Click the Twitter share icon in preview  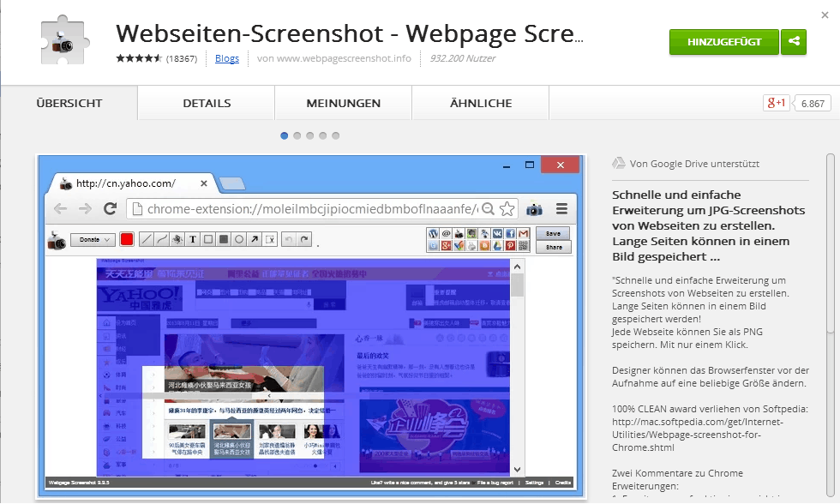click(x=433, y=246)
